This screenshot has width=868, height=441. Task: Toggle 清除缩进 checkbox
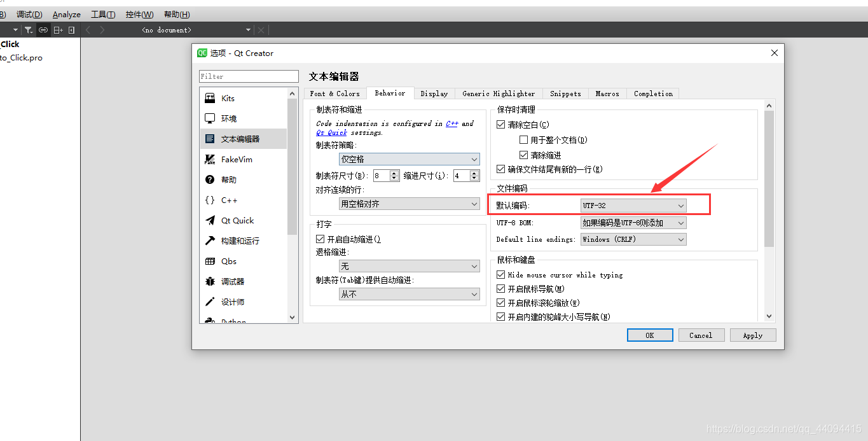(x=524, y=155)
